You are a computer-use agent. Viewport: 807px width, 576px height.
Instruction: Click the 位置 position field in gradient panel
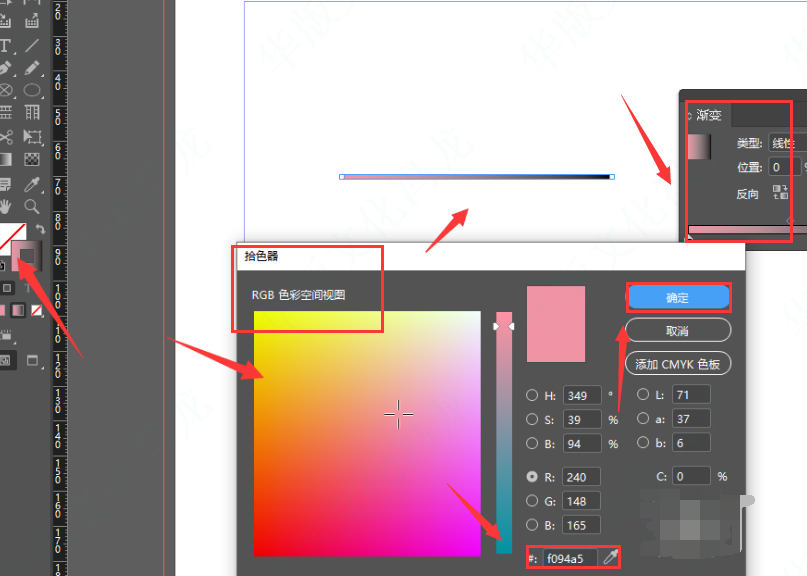(x=785, y=167)
